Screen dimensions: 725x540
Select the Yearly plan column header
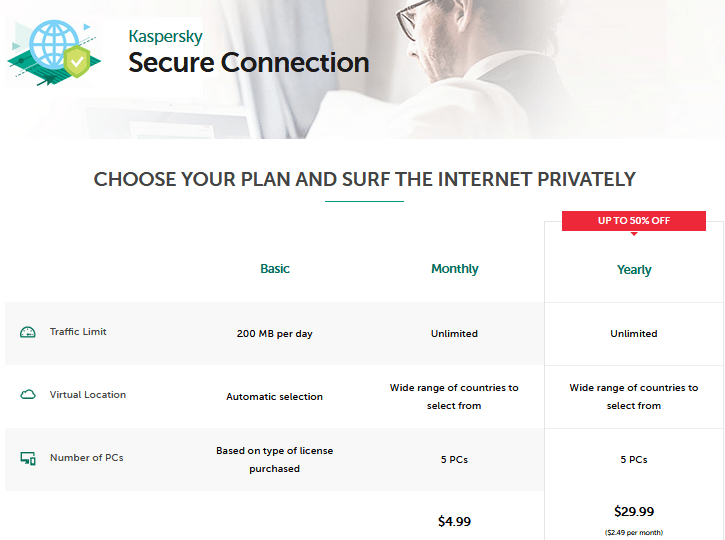click(x=634, y=270)
